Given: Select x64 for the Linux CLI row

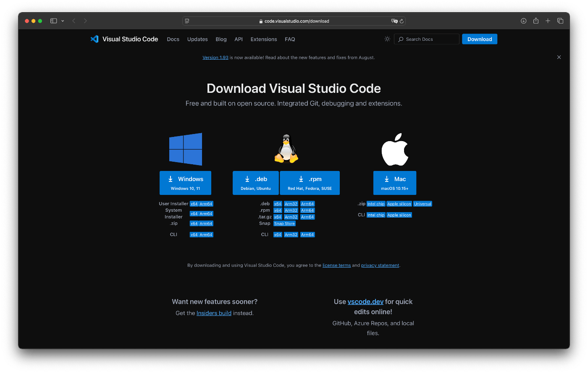Looking at the screenshot, I should click(278, 235).
